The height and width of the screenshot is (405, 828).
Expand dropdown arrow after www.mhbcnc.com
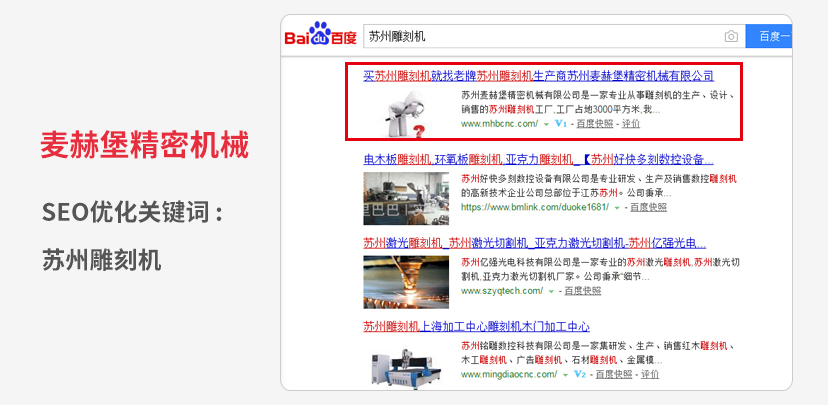(x=546, y=125)
